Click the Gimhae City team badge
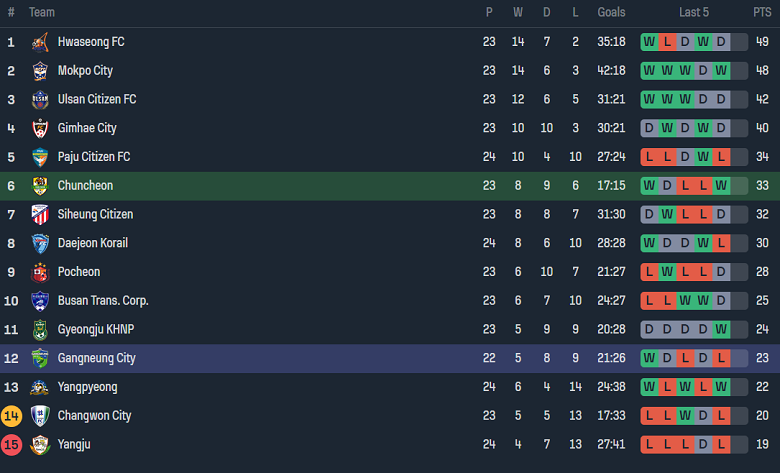Viewport: 780px width, 473px height. tap(40, 128)
